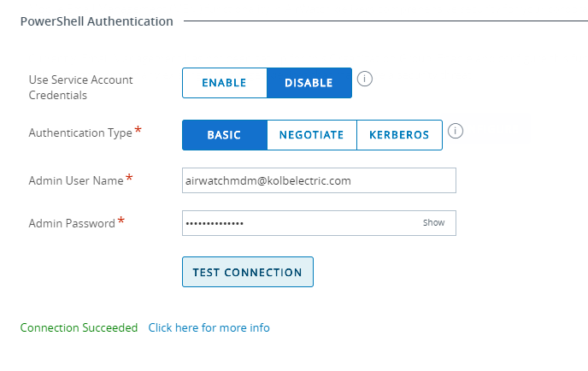Focus the Admin Password field
Viewport: 588px width, 371px height.
tap(299, 223)
